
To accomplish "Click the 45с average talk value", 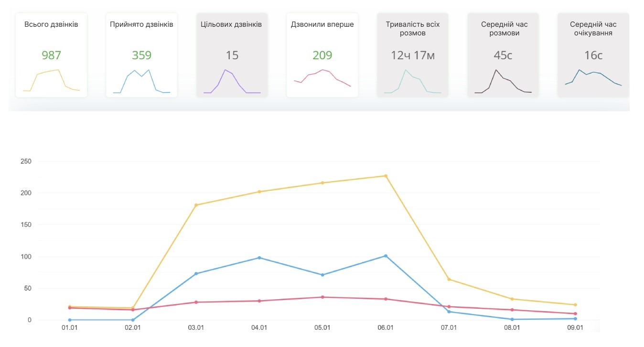I will coord(503,55).
